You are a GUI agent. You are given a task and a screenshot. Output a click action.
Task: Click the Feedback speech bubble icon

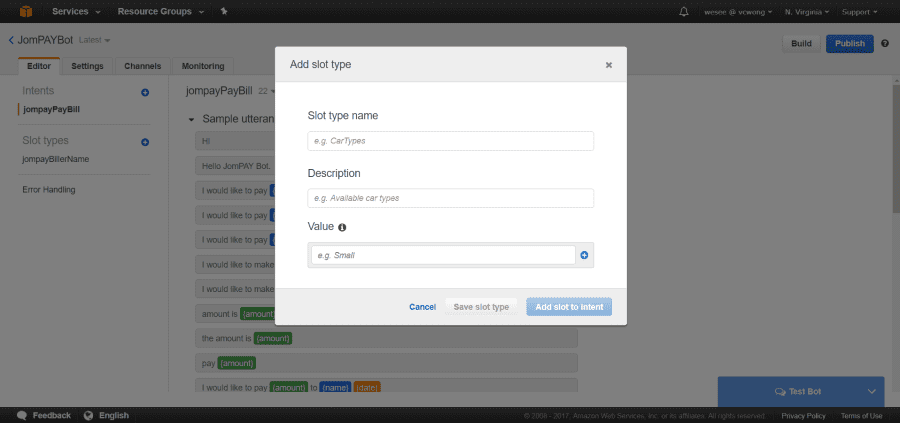coord(22,415)
